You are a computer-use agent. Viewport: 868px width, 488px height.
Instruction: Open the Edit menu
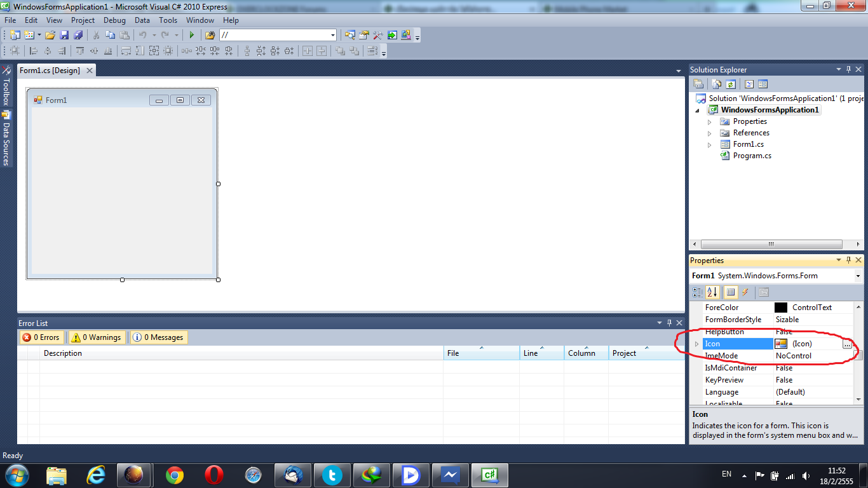click(x=31, y=20)
